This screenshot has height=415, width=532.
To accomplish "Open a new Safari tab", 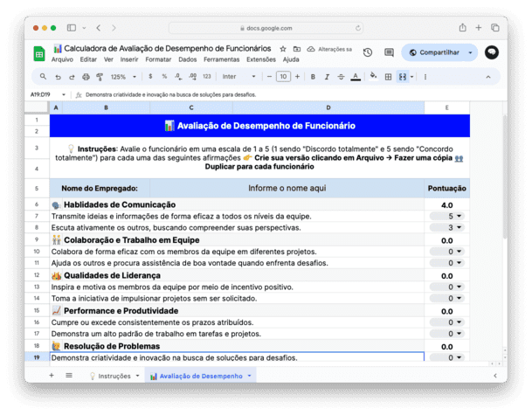I will (x=479, y=28).
